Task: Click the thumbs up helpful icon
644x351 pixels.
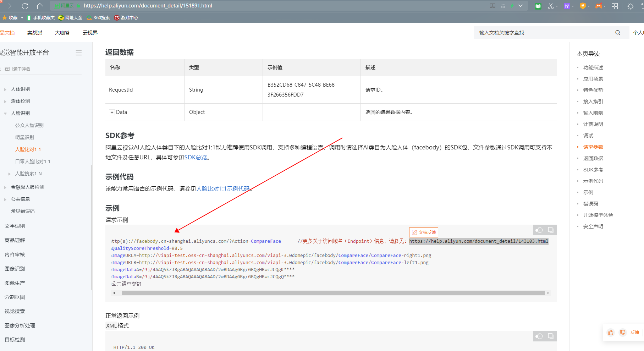Action: coord(611,333)
